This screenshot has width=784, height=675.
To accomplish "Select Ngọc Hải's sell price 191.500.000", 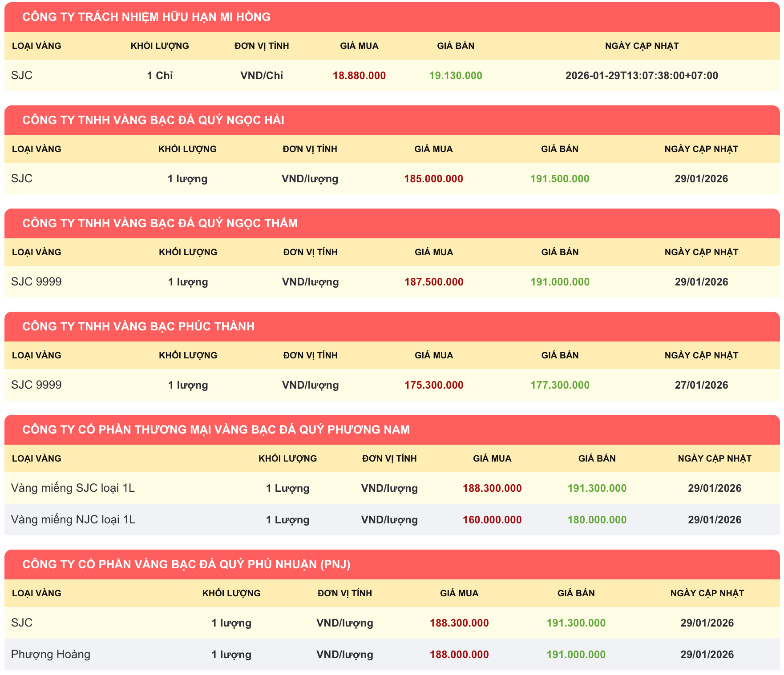I will (x=559, y=179).
